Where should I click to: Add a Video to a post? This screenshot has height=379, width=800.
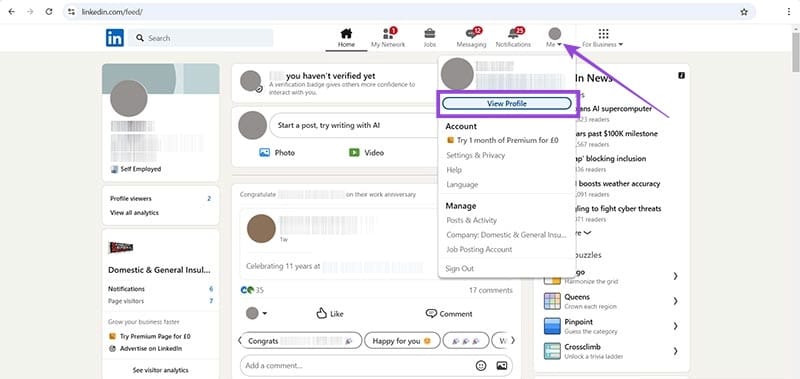click(366, 153)
